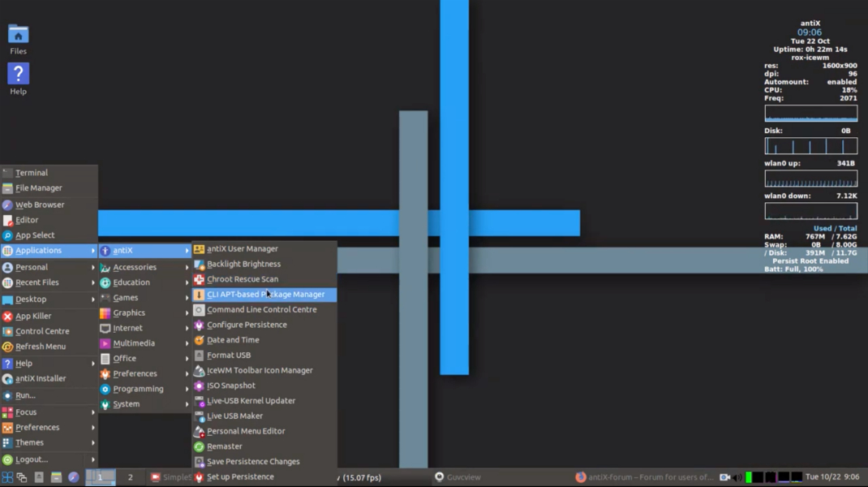Switch to workspace 2 on the taskbar
The width and height of the screenshot is (868, 487).
click(x=131, y=477)
